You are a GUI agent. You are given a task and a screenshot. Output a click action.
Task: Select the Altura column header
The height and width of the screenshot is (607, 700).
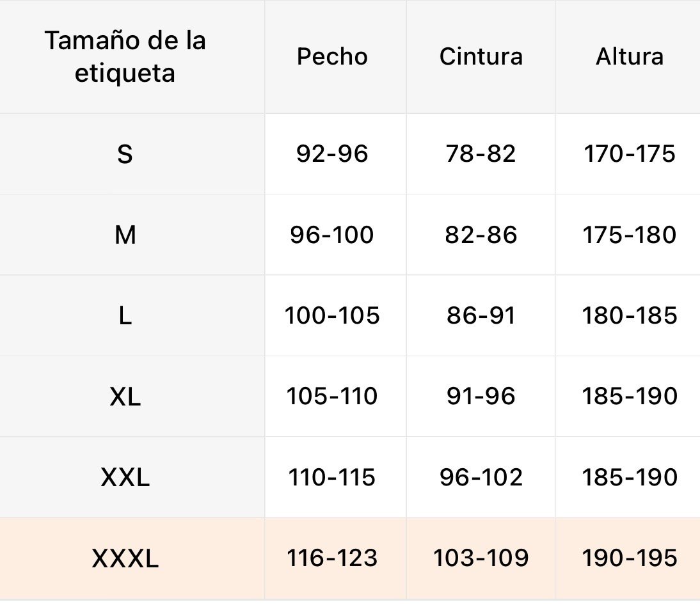tap(630, 57)
